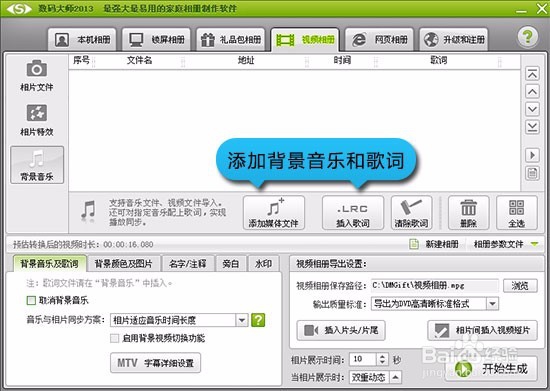Open 相片文件 camera sidebar icon
Image resolution: width=550 pixels, height=391 pixels.
[36, 76]
